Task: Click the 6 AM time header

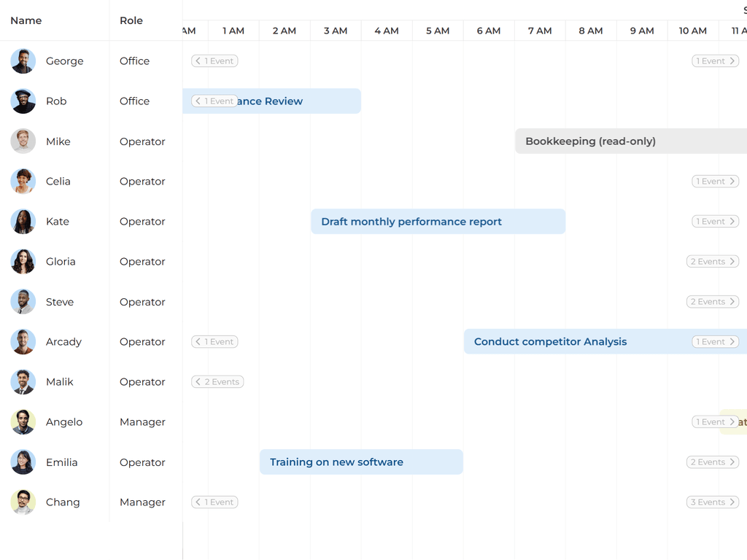Action: point(489,31)
